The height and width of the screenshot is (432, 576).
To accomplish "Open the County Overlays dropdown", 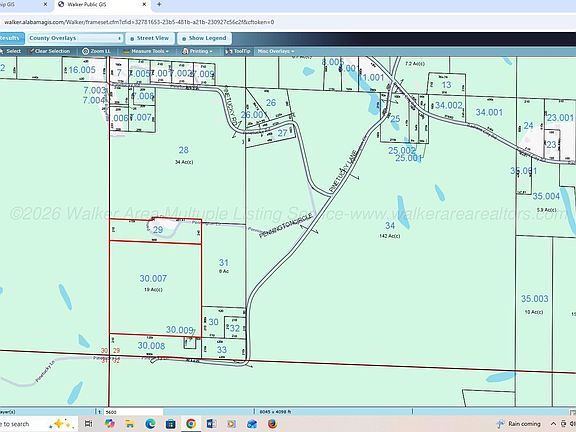I will coord(75,38).
